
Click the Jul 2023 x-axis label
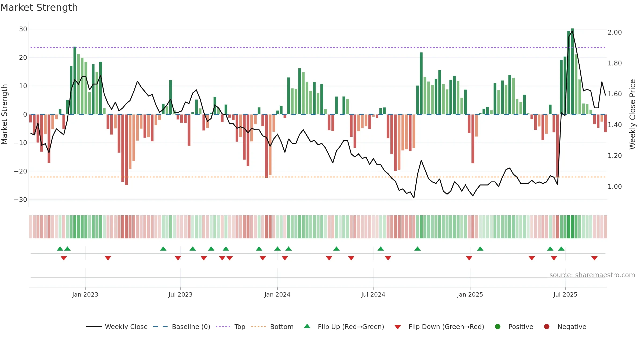pyautogui.click(x=180, y=294)
